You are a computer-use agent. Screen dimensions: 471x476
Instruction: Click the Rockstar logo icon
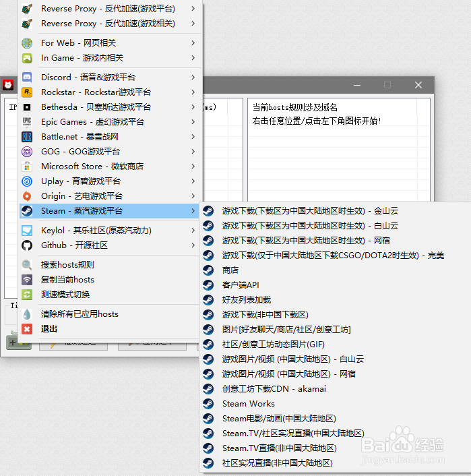point(27,92)
